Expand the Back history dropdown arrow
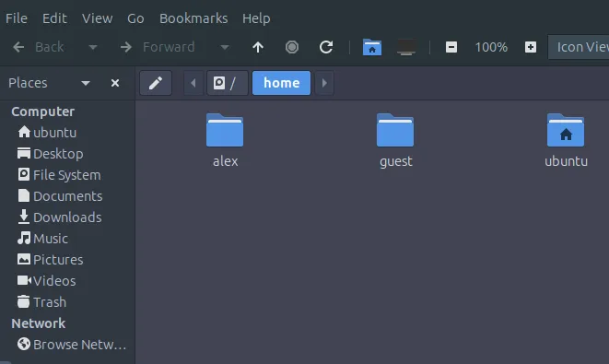Image resolution: width=609 pixels, height=364 pixels. (92, 47)
